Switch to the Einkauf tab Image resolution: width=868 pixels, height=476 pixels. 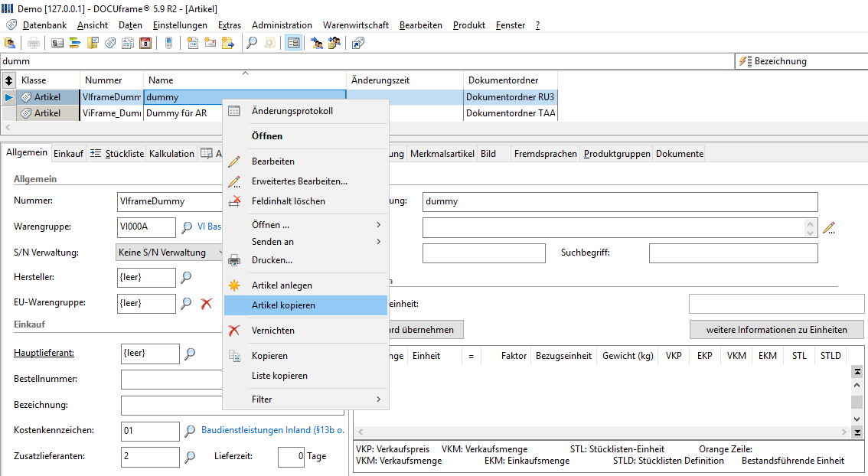pyautogui.click(x=68, y=154)
